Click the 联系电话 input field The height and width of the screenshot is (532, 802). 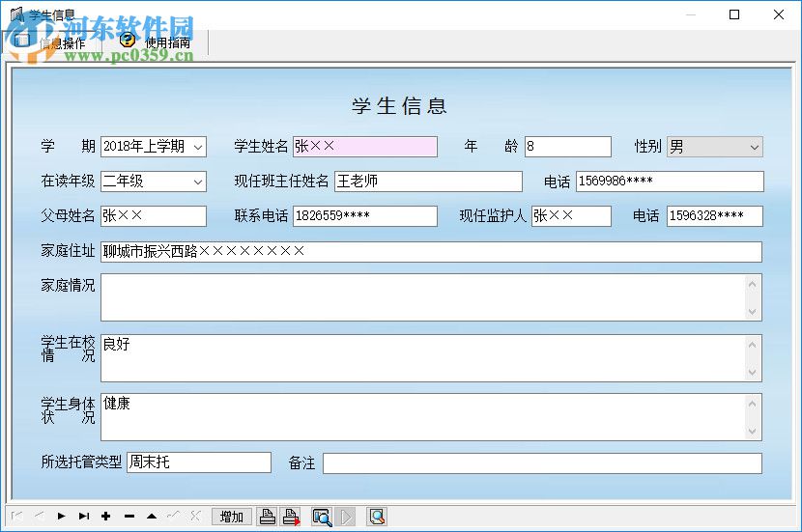coord(365,216)
